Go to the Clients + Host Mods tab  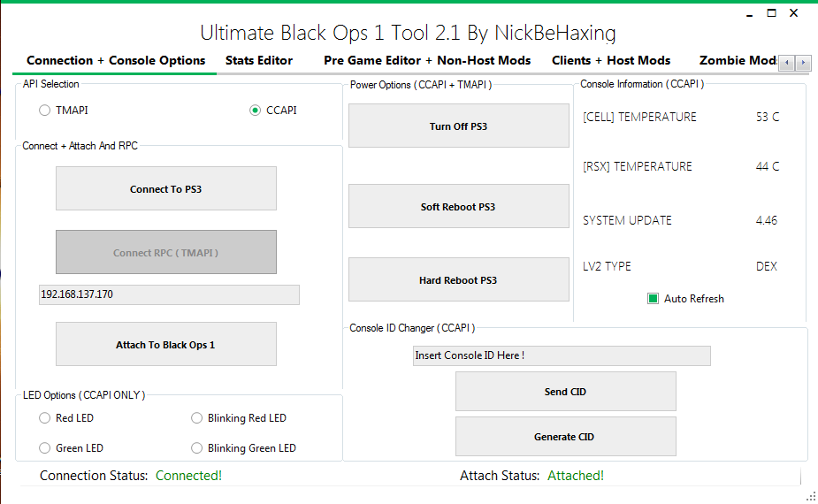(611, 60)
